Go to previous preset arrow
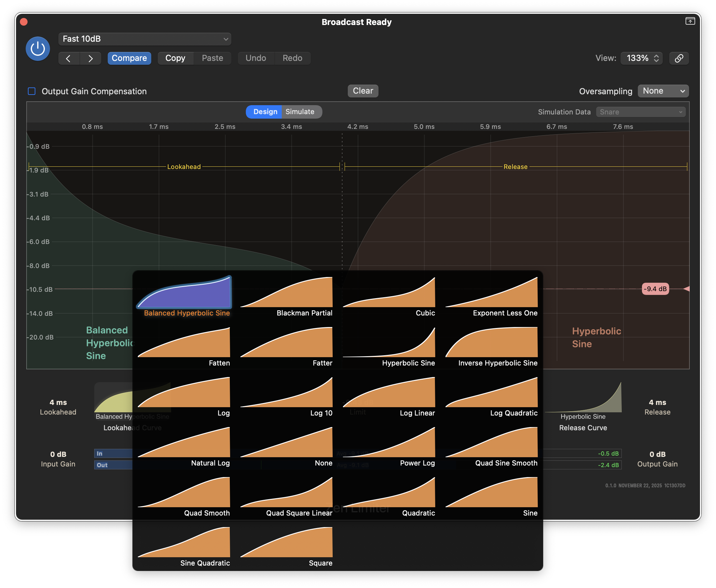 point(68,59)
